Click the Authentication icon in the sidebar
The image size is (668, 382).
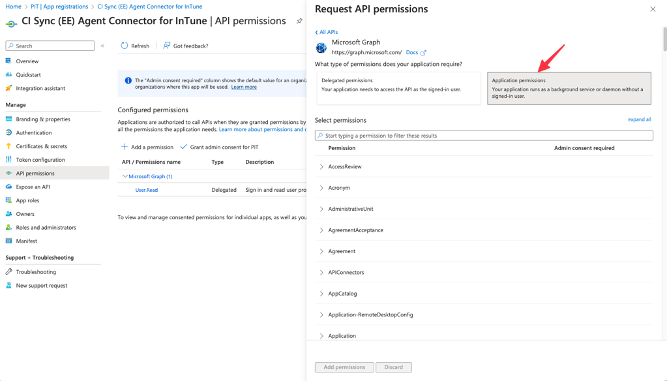pos(9,132)
